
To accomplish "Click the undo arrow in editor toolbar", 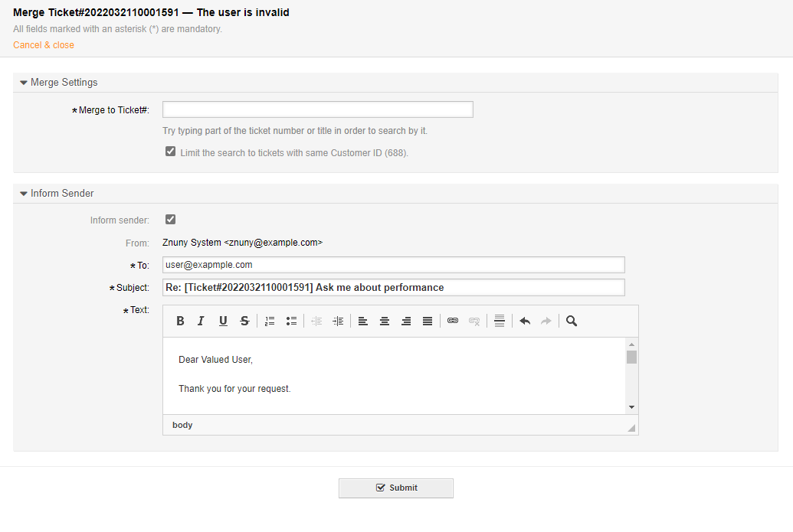I will tap(525, 321).
